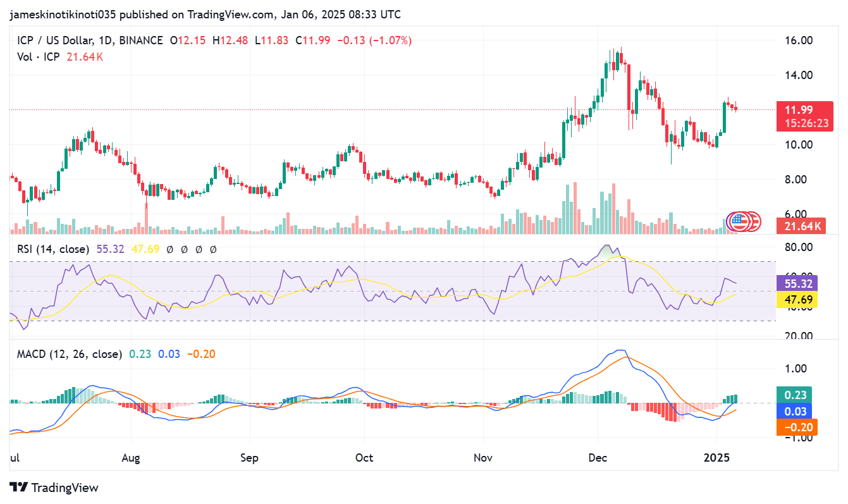The width and height of the screenshot is (848, 504).
Task: Click the change value −0.13 (−1.07%)
Action: pos(374,40)
